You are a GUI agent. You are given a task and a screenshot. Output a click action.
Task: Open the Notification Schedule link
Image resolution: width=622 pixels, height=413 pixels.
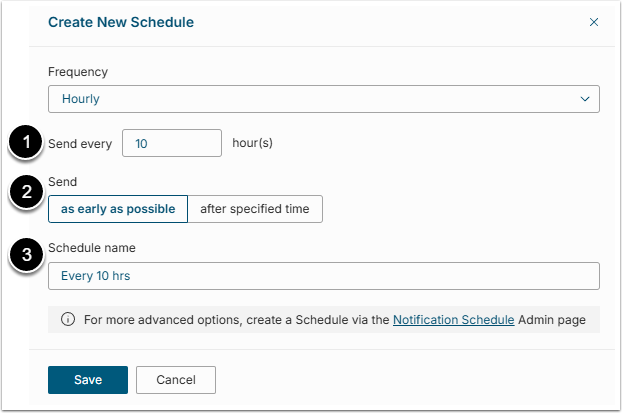[x=453, y=320]
